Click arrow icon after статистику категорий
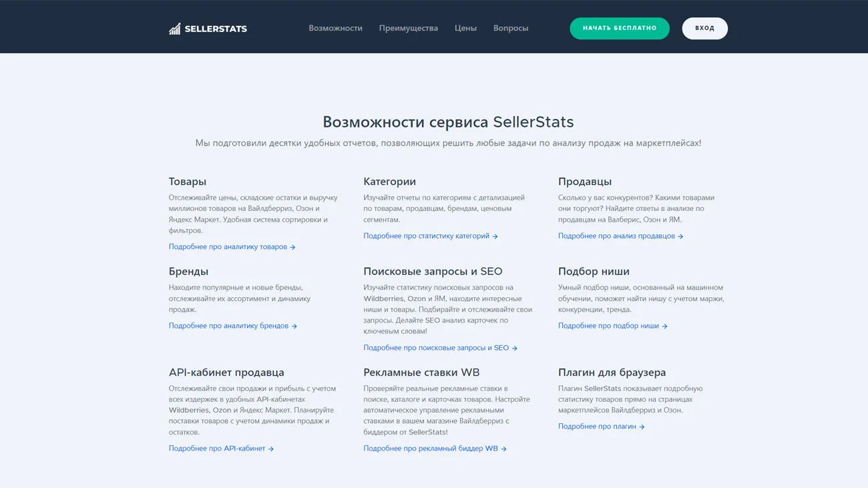The height and width of the screenshot is (488, 868). click(495, 236)
